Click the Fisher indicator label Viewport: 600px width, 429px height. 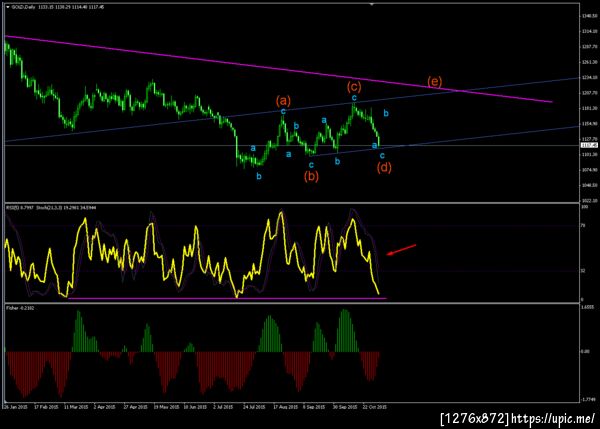(20, 308)
